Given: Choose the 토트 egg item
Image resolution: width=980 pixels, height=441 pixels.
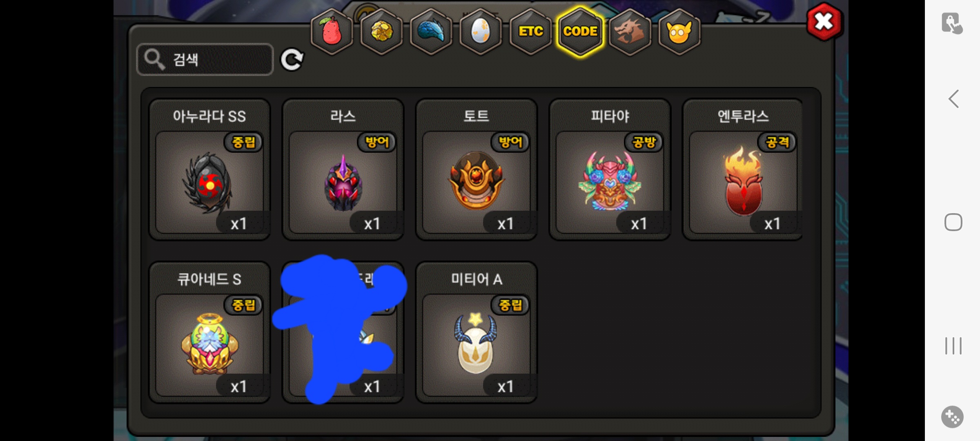Looking at the screenshot, I should [477, 169].
